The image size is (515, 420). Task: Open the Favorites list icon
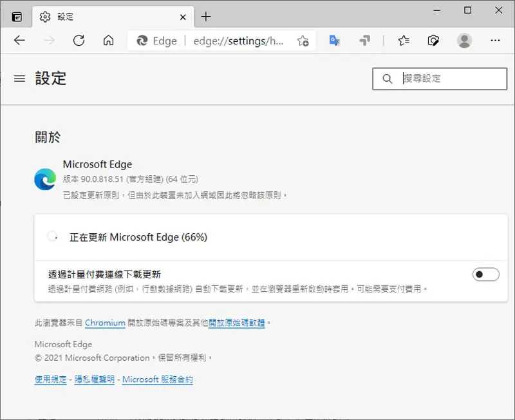(x=404, y=41)
